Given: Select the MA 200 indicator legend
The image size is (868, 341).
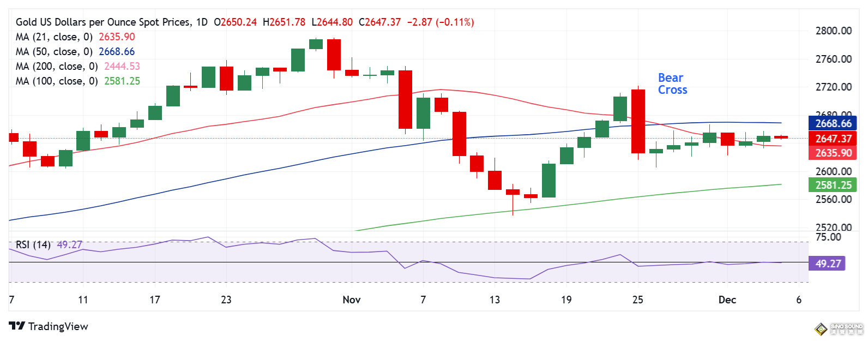Looking at the screenshot, I should click(x=78, y=67).
